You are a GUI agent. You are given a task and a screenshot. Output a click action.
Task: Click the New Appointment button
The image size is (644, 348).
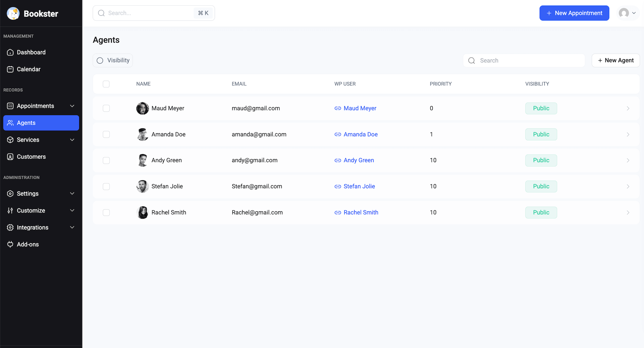tap(574, 13)
